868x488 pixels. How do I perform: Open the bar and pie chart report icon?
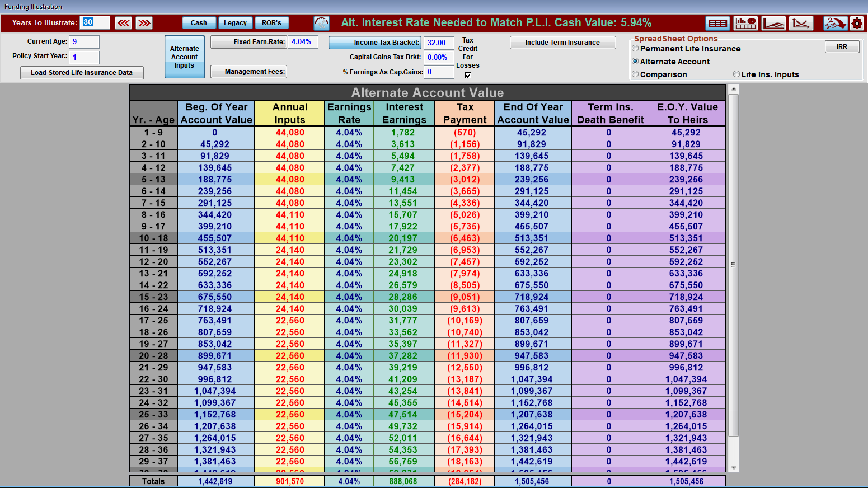click(745, 23)
